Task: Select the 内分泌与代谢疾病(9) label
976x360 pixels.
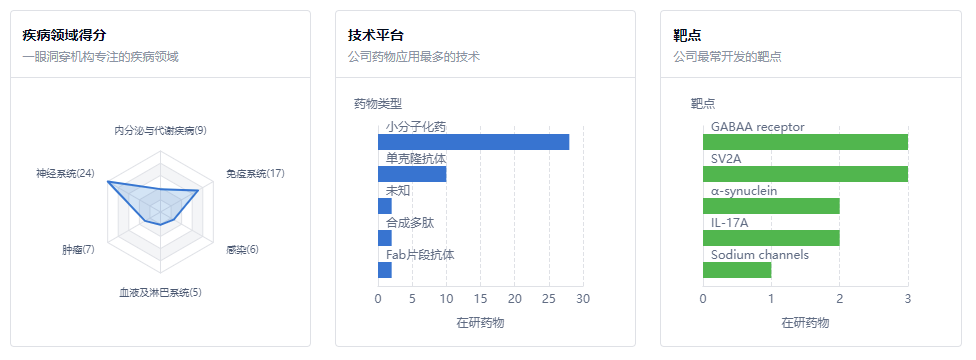Action: coord(161,131)
